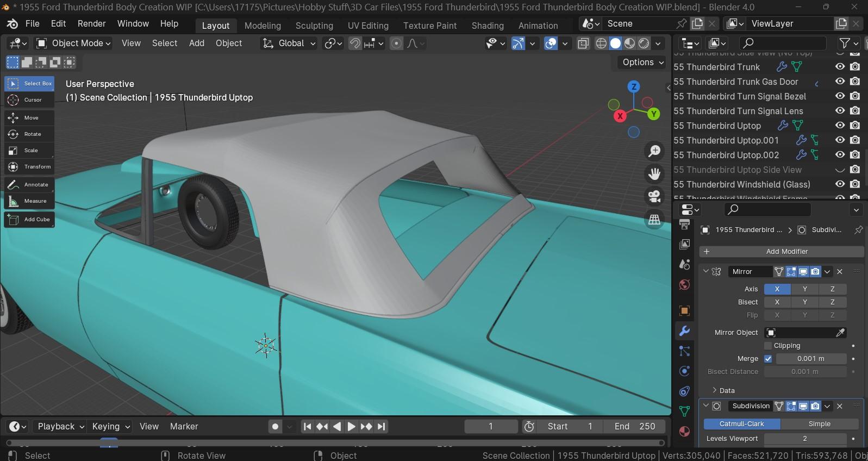Viewport: 868px width, 461px height.
Task: Select solid viewport shading mode
Action: point(615,43)
